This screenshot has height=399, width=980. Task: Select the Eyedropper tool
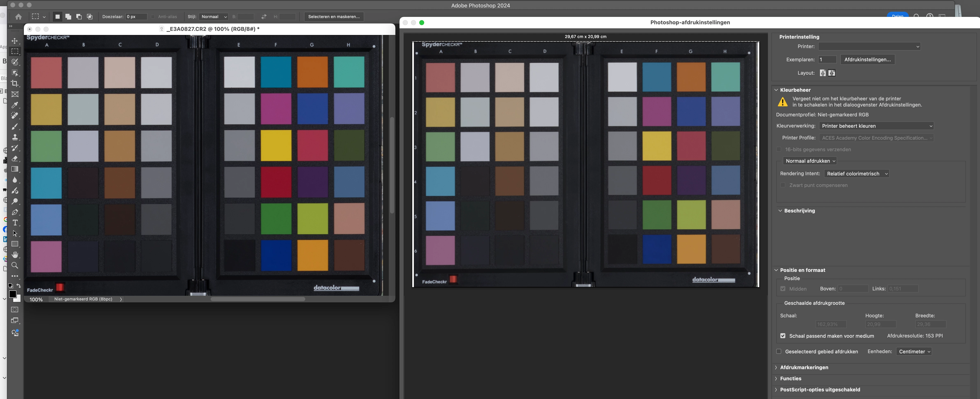15,105
